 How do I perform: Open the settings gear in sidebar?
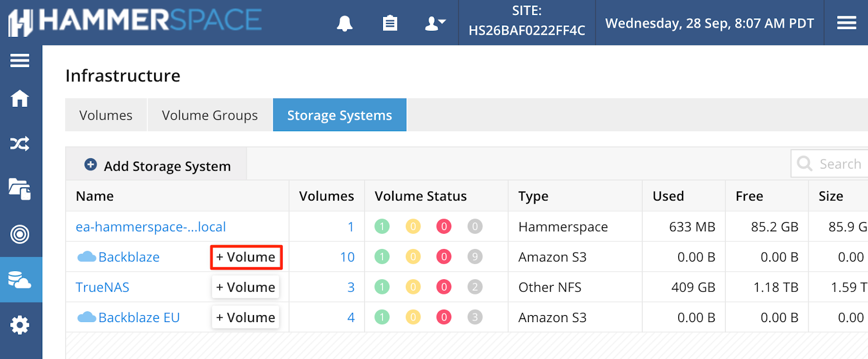coord(20,325)
